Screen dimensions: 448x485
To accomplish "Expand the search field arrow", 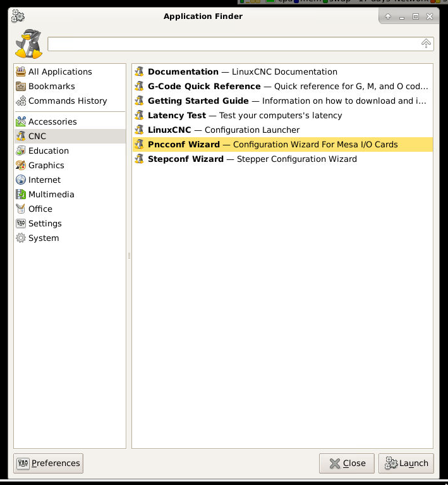I will (x=427, y=44).
